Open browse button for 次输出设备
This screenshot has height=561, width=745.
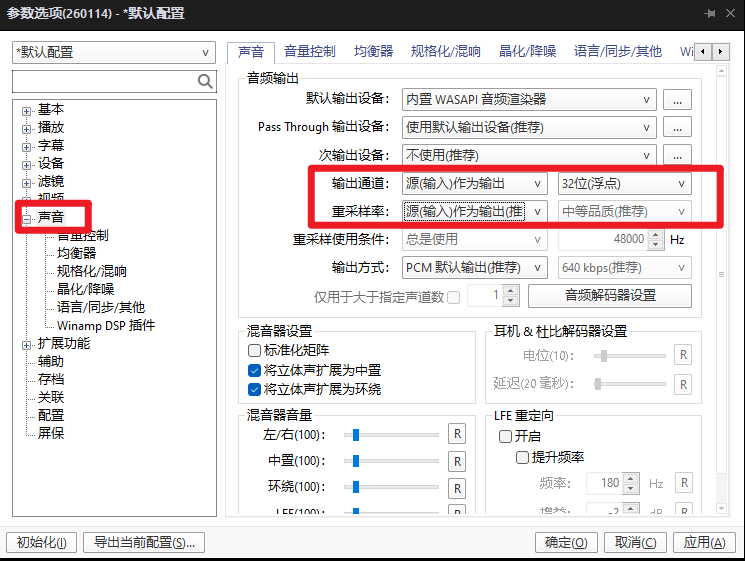[x=677, y=155]
